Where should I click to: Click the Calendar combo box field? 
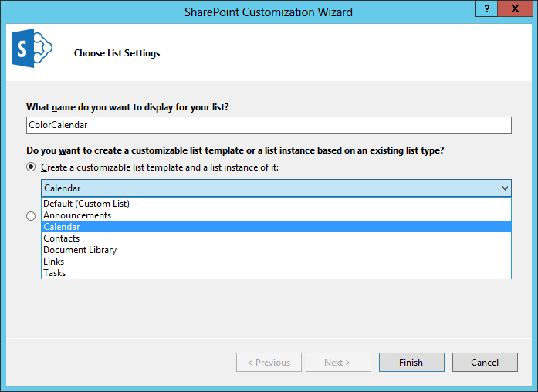coord(276,188)
